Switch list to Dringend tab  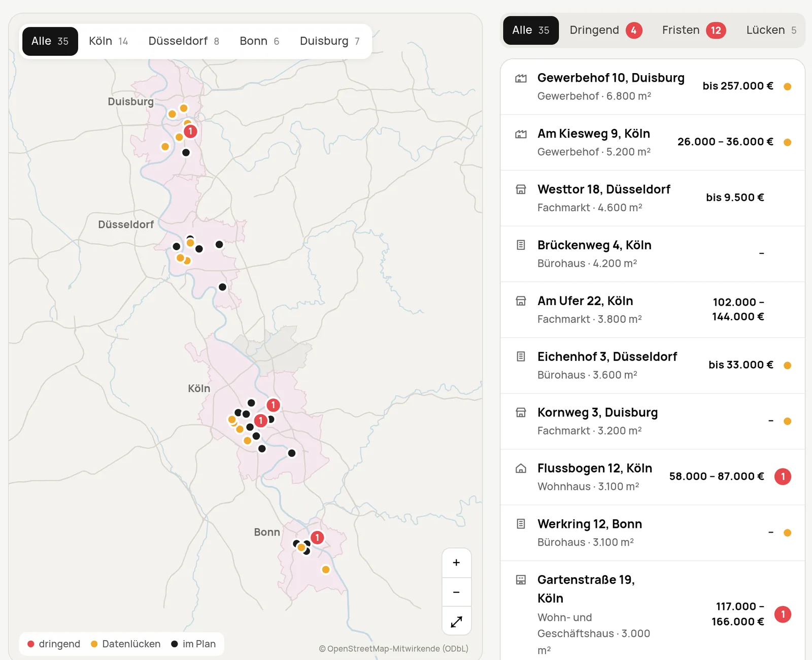pyautogui.click(x=606, y=30)
